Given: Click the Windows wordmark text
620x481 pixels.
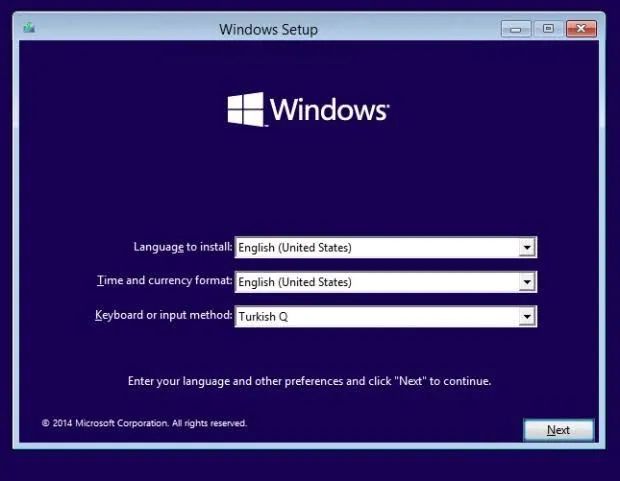Looking at the screenshot, I should (x=329, y=109).
